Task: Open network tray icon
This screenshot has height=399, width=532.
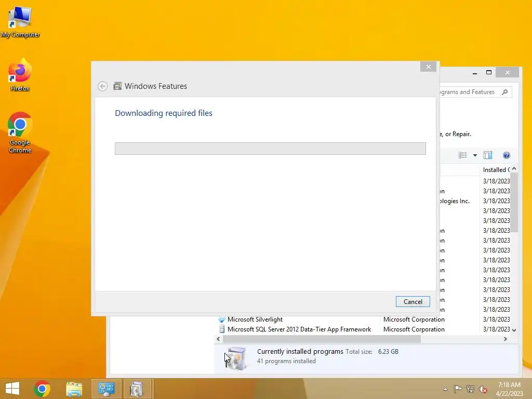Action: (x=471, y=389)
